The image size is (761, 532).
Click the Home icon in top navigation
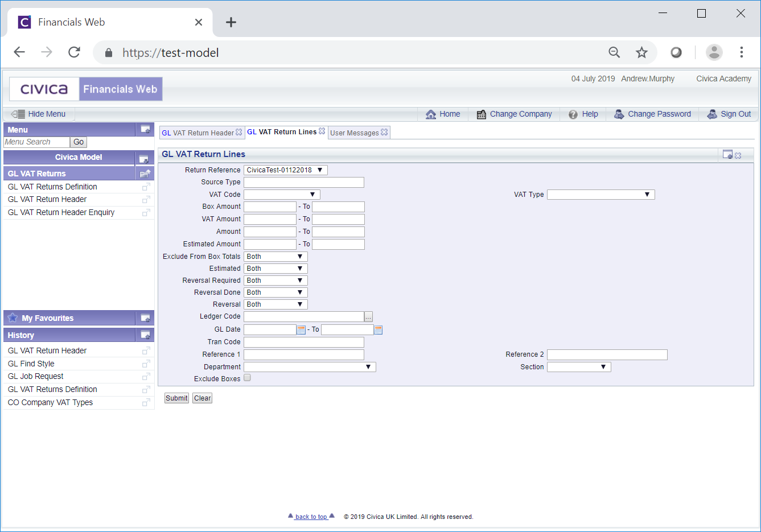tap(431, 114)
